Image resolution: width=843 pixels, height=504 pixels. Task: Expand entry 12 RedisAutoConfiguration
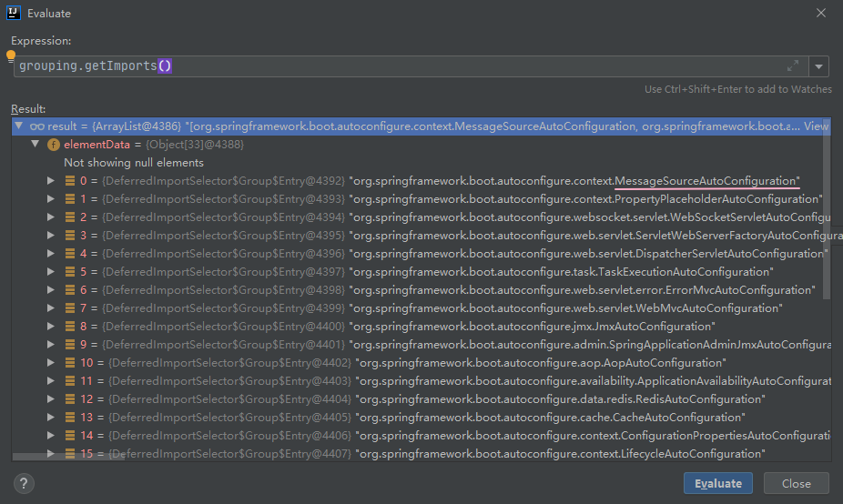(x=51, y=399)
